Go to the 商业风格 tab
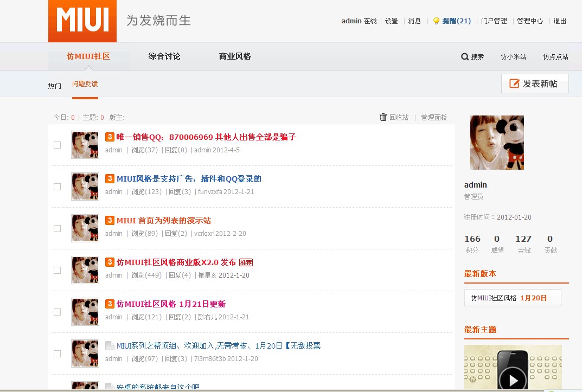 [x=235, y=56]
